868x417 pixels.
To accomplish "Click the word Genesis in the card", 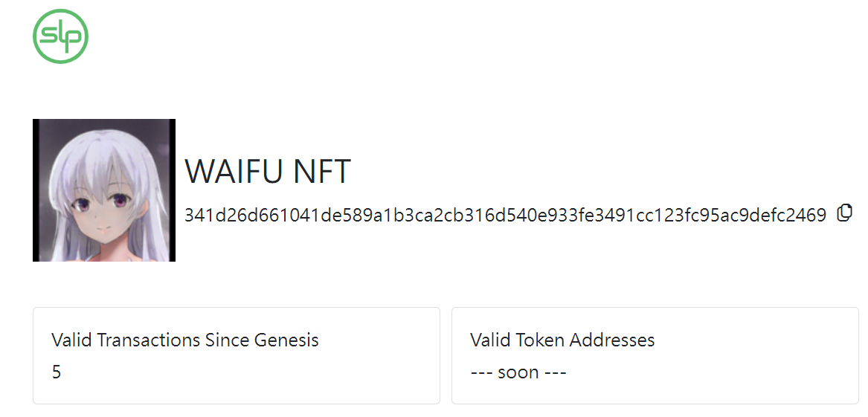I will pyautogui.click(x=286, y=340).
